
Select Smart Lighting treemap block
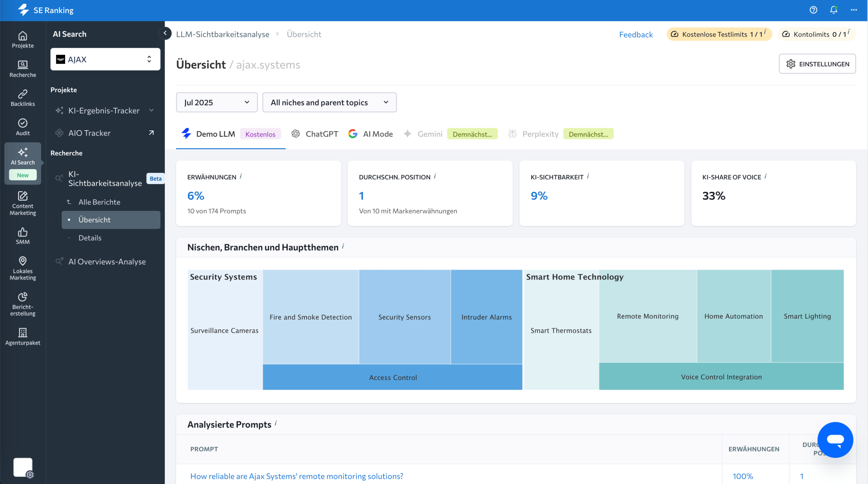tap(807, 316)
